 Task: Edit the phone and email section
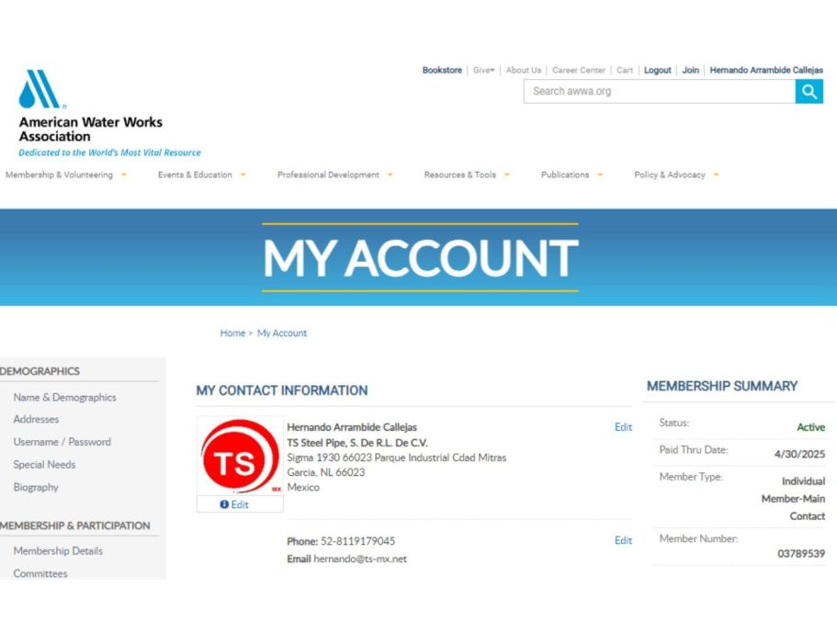pos(623,540)
